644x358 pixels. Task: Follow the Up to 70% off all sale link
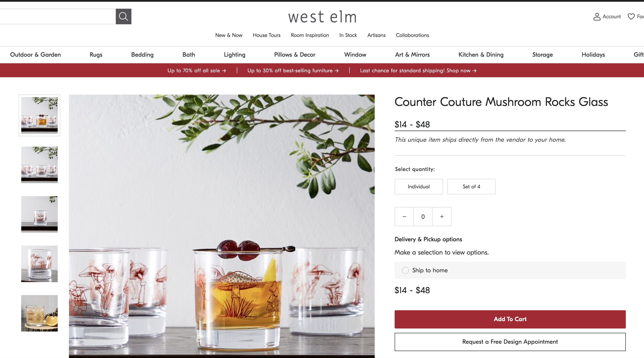tap(197, 71)
